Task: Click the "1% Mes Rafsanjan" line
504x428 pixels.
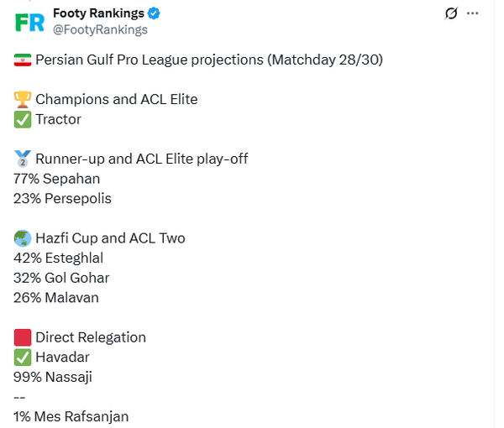Action: pos(71,416)
